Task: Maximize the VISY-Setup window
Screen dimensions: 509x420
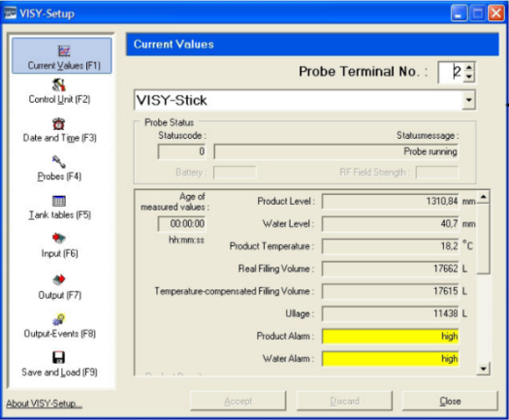Action: click(x=478, y=14)
